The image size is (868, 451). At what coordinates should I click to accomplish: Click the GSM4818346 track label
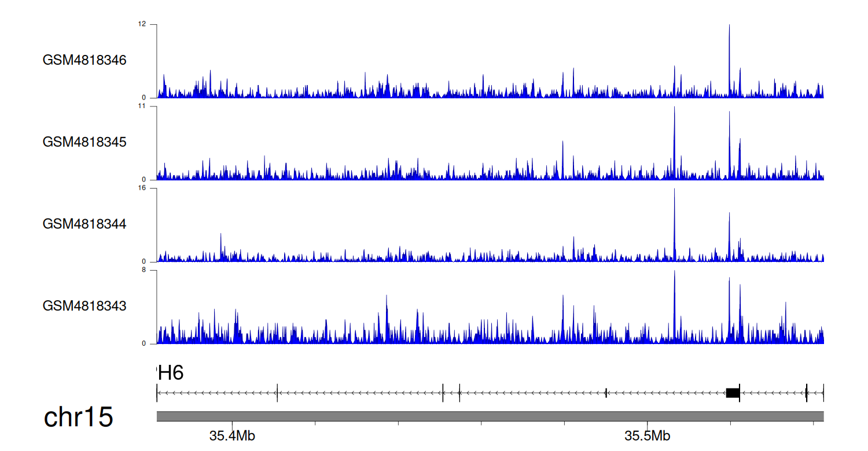tap(84, 60)
